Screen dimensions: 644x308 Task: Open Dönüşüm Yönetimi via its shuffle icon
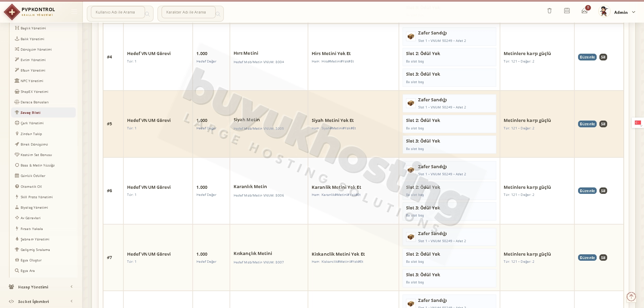17,49
